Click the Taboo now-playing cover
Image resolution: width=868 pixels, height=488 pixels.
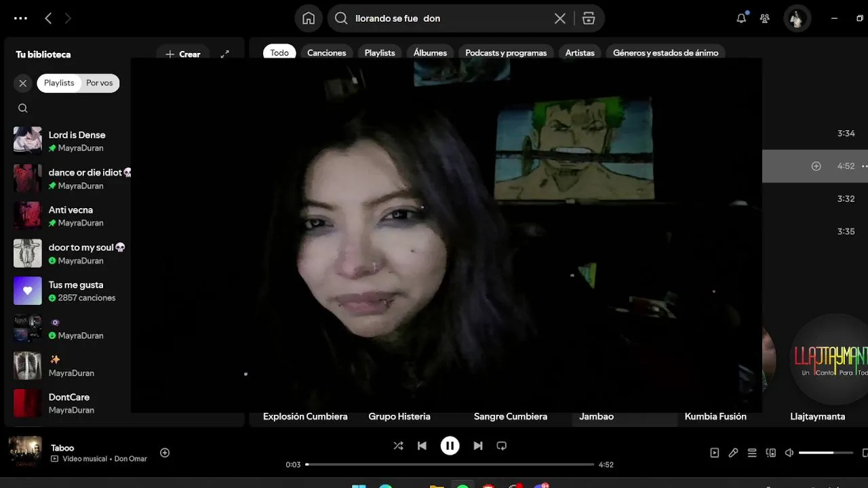(x=25, y=453)
